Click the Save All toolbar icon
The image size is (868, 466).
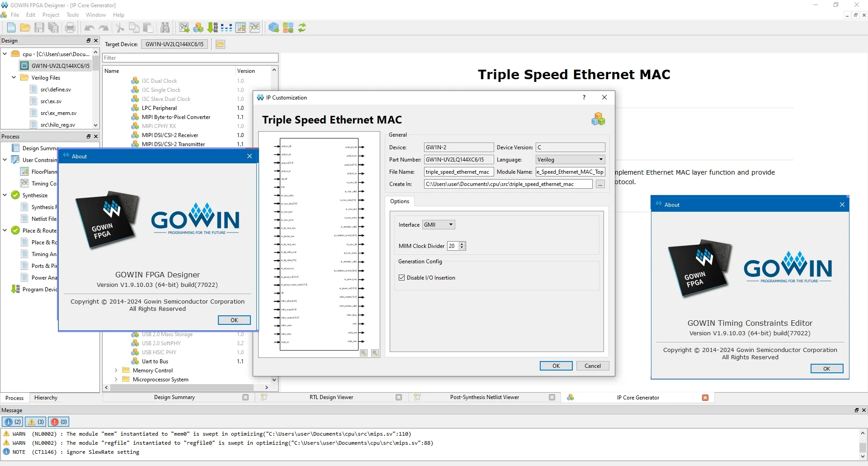(53, 28)
